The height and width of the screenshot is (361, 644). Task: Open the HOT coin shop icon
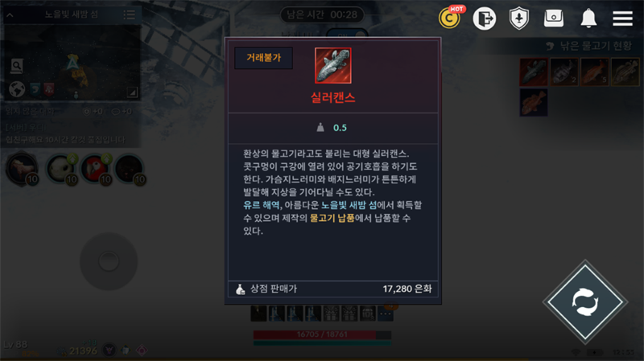click(450, 18)
